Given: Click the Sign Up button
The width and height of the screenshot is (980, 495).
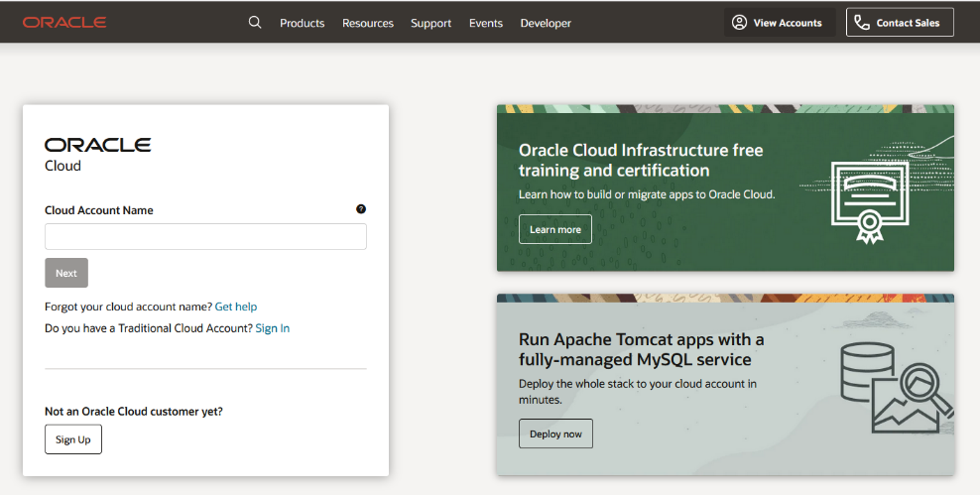Looking at the screenshot, I should 73,439.
